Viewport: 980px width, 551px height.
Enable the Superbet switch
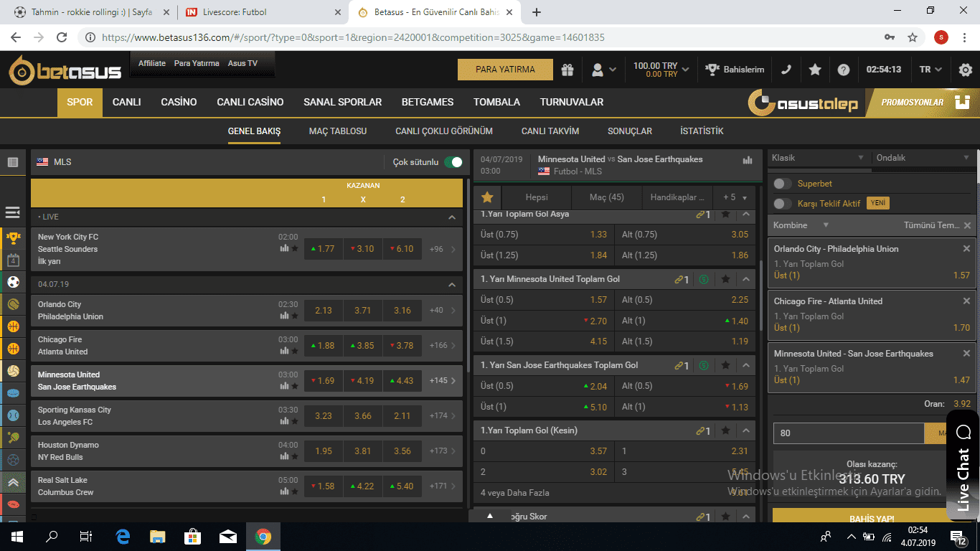(783, 184)
